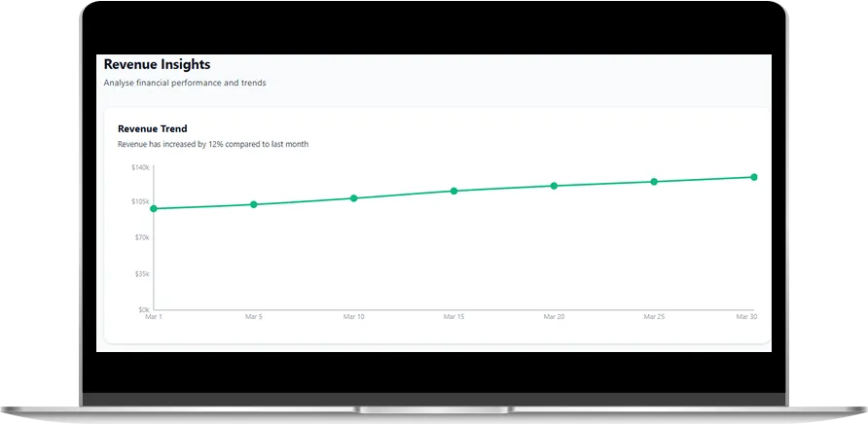Click the $0k y-axis label
The image size is (868, 424).
click(143, 309)
